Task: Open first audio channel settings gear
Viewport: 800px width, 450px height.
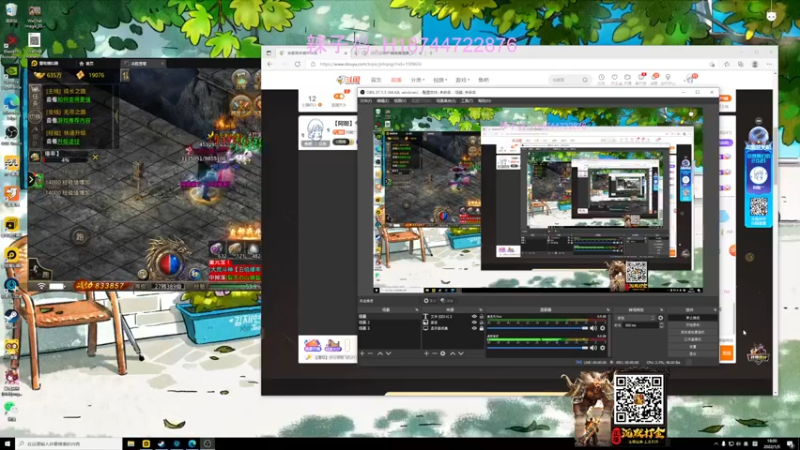Action: [x=603, y=328]
